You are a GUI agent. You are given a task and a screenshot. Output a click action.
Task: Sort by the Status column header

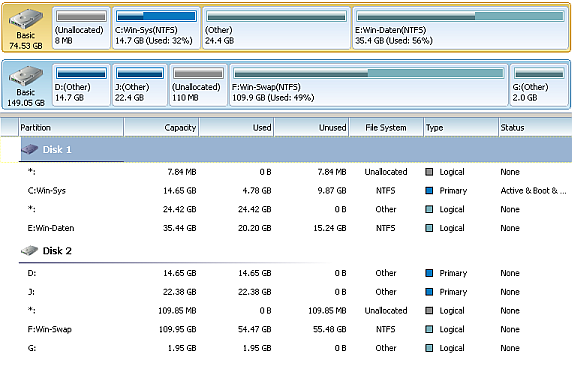(535, 127)
